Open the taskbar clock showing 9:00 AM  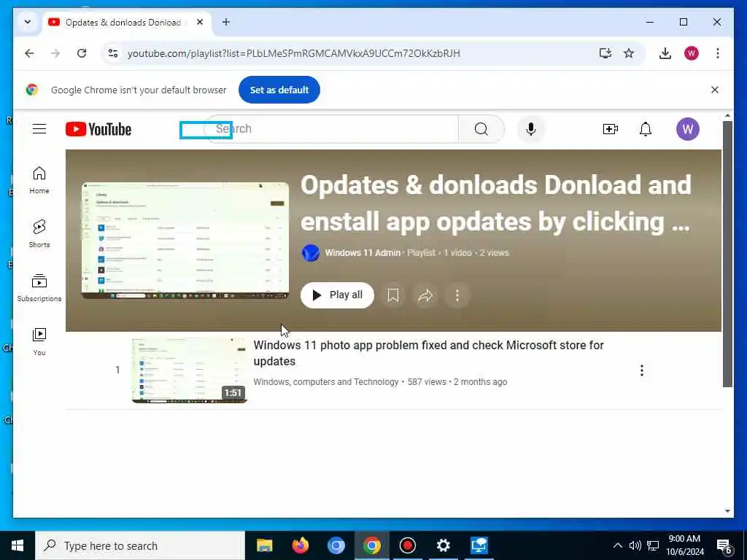[684, 545]
